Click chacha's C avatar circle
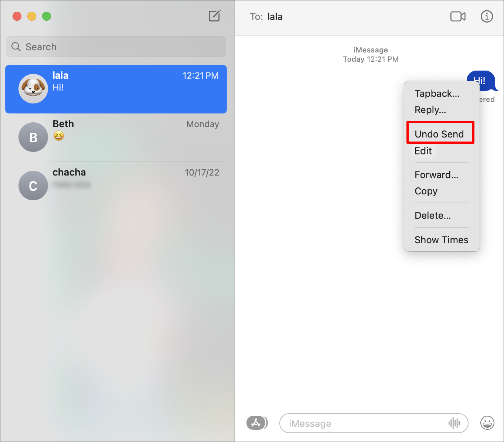504x442 pixels. tap(33, 186)
